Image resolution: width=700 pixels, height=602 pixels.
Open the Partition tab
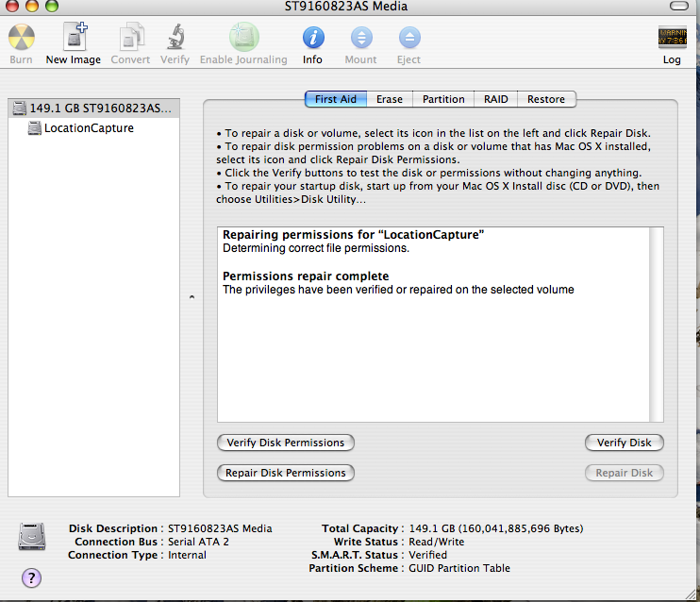click(443, 99)
